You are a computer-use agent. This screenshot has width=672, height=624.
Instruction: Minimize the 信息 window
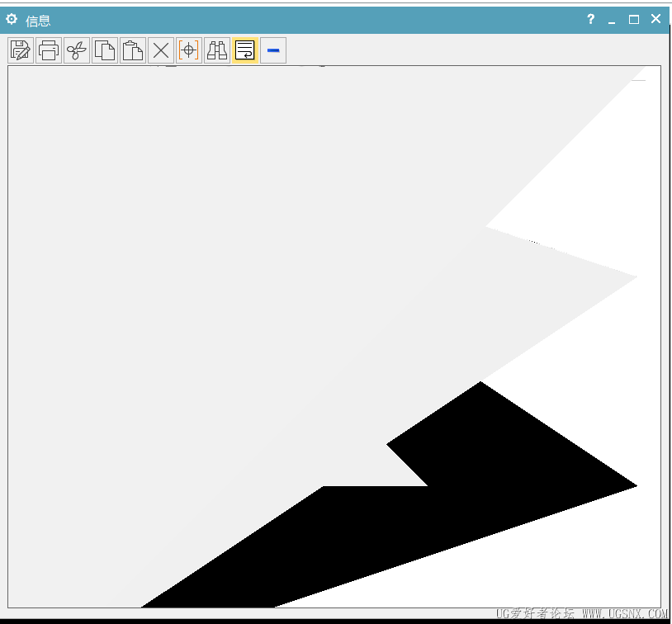(612, 20)
